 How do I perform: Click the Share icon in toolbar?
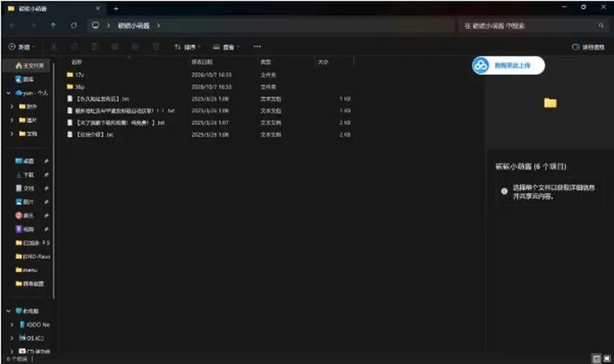click(135, 47)
